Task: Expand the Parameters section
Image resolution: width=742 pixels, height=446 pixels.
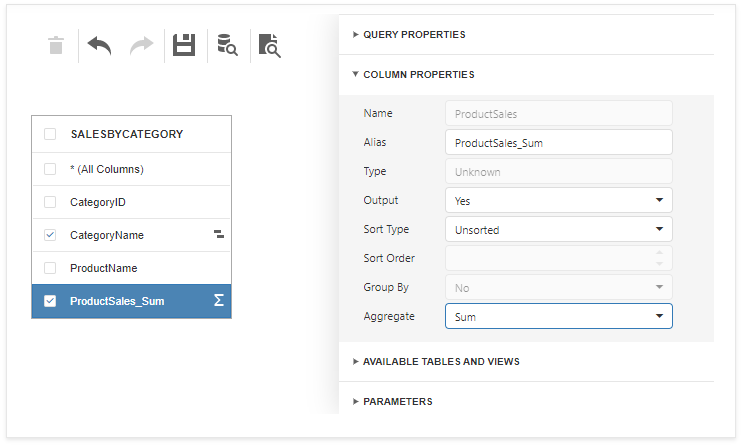Action: point(397,402)
